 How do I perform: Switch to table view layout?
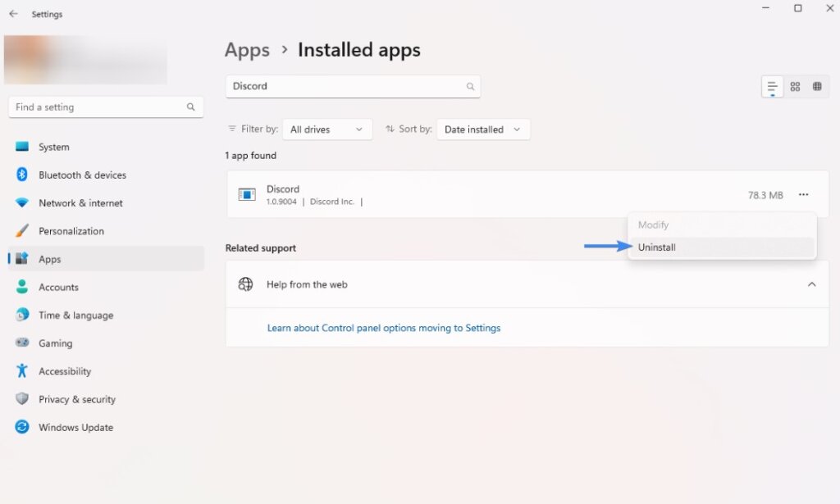click(x=817, y=87)
